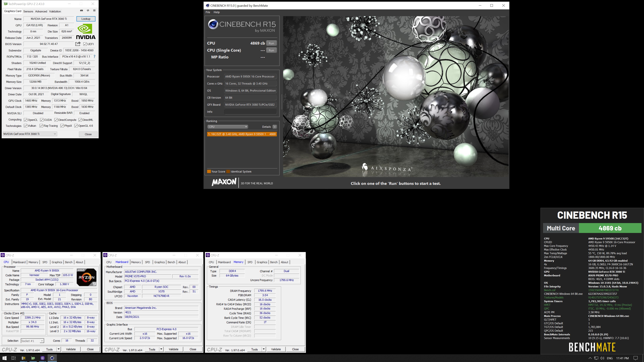Toggle the OpenCL checkbox
The width and height of the screenshot is (644, 362).
coord(25,120)
